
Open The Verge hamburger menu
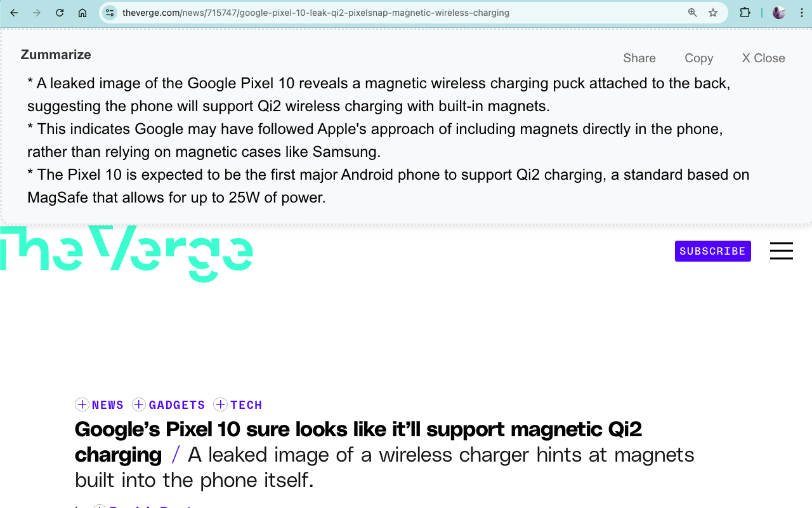click(782, 251)
